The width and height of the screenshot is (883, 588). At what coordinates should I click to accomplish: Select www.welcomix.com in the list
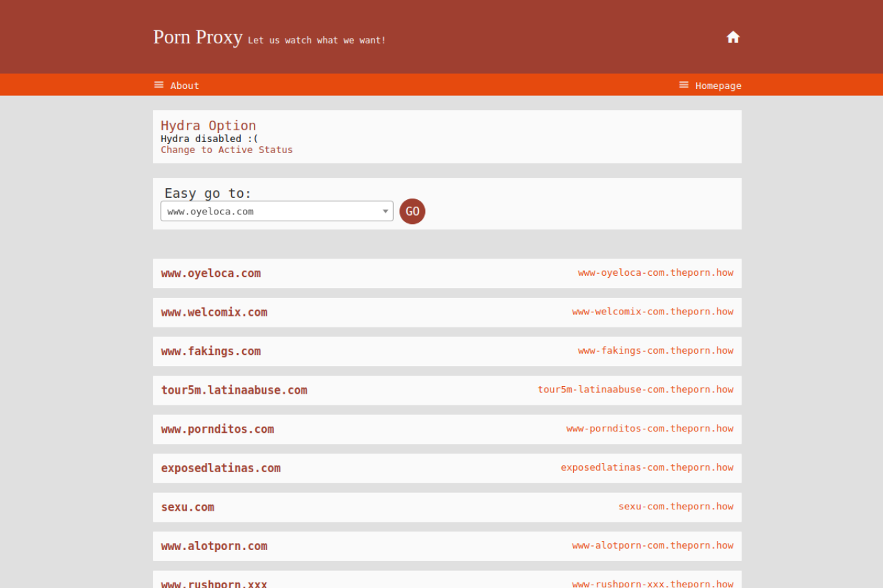[x=214, y=312]
